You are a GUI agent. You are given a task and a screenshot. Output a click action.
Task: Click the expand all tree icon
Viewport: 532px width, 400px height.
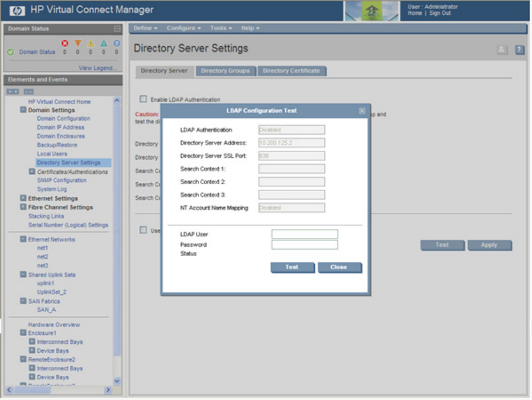click(12, 91)
